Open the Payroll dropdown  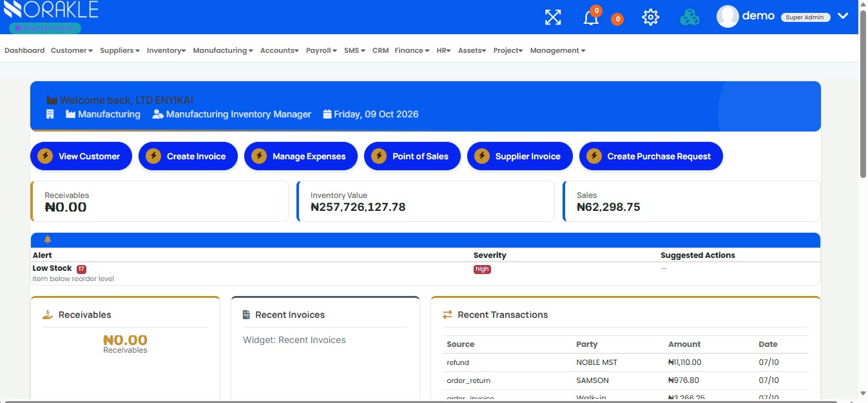click(322, 50)
